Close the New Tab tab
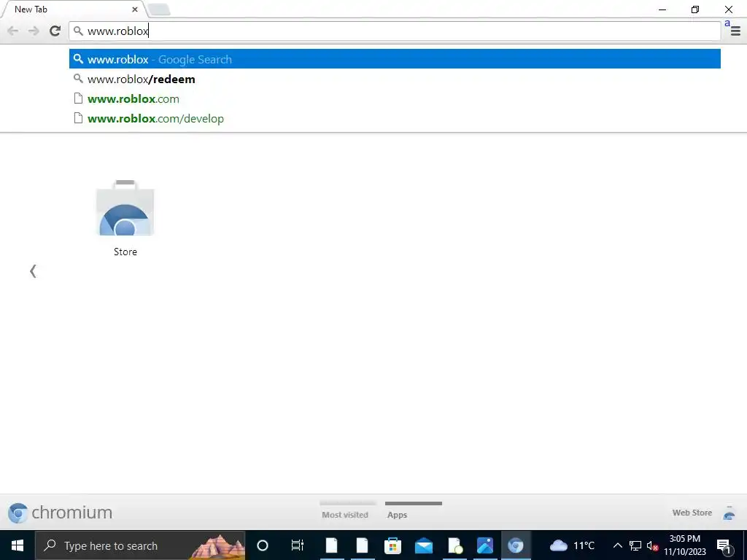747x560 pixels. pos(135,9)
